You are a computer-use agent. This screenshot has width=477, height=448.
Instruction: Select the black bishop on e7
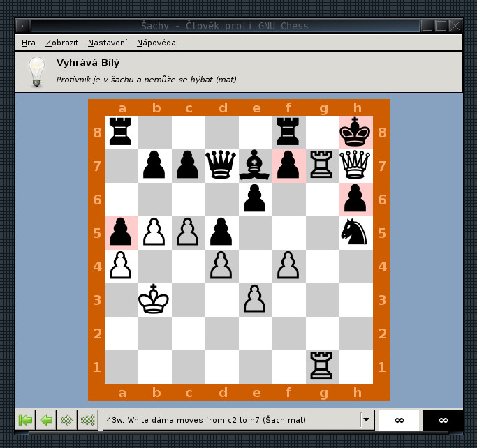256,166
